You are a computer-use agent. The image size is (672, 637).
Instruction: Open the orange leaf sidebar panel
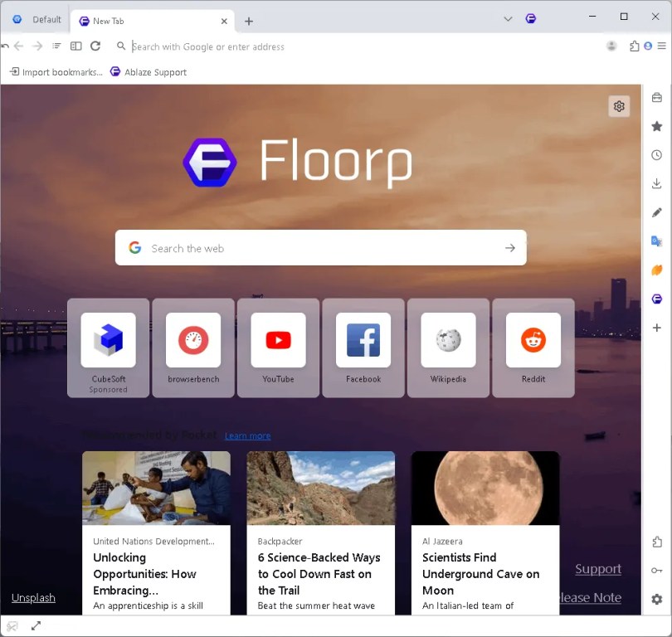point(656,270)
